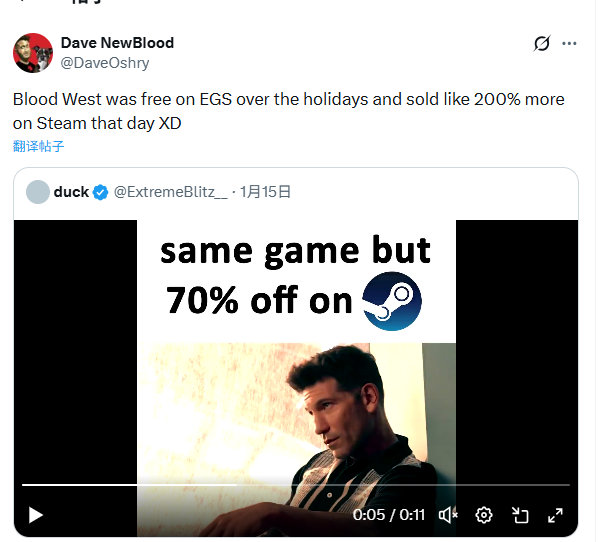This screenshot has height=542, width=598.
Task: Click the Grok icon on Dave's post
Action: [542, 43]
